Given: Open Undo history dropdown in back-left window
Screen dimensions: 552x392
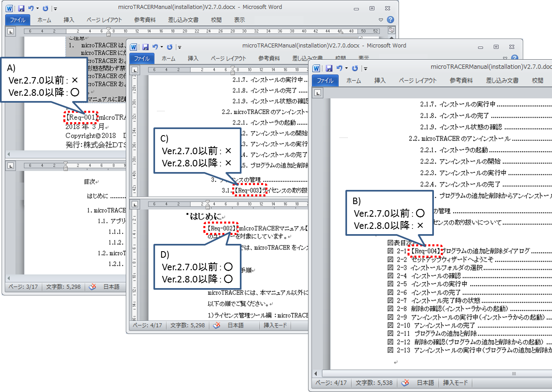Looking at the screenshot, I should point(38,8).
